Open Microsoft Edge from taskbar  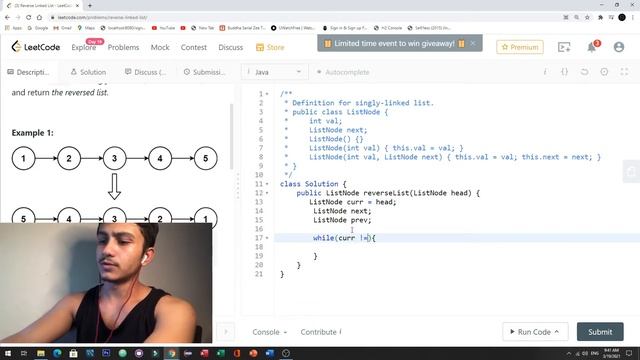pos(57,353)
